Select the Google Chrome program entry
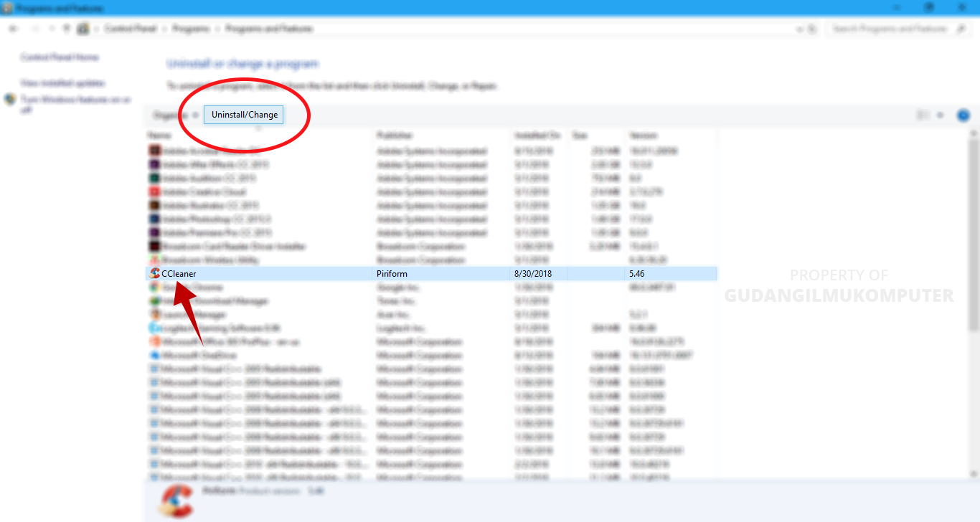 [x=432, y=288]
